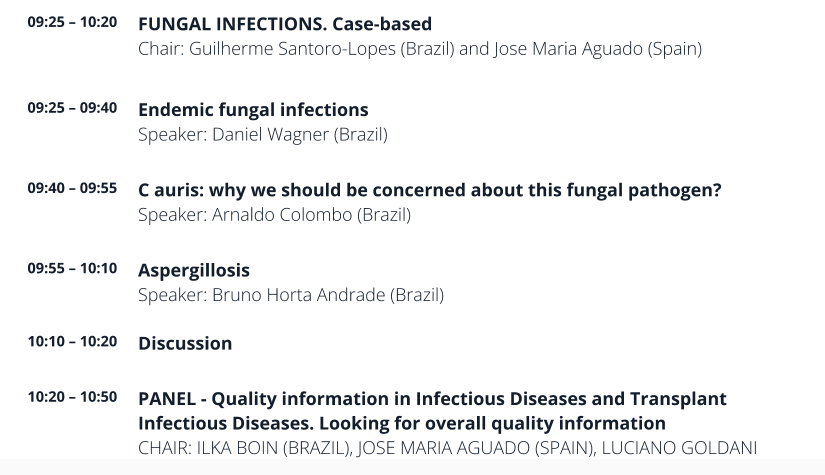Select the 10:20 – 10:50 time slot
Viewport: 825px width, 475px height.
[x=72, y=397]
